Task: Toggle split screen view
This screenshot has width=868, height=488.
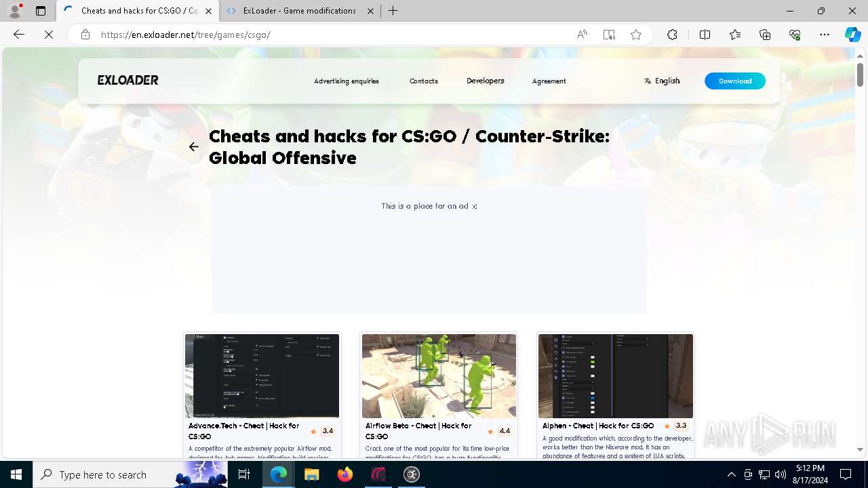Action: (705, 35)
